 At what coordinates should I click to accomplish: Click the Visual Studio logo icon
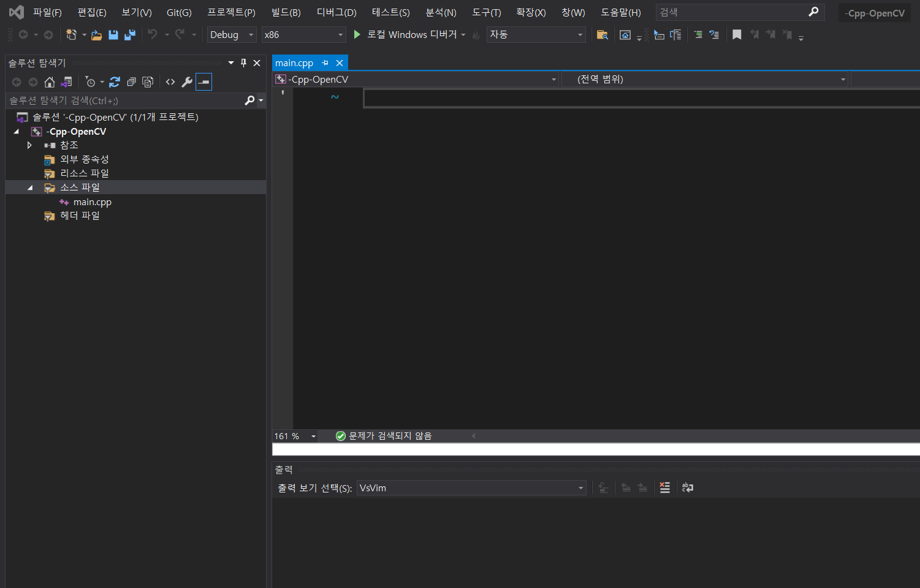coord(17,12)
